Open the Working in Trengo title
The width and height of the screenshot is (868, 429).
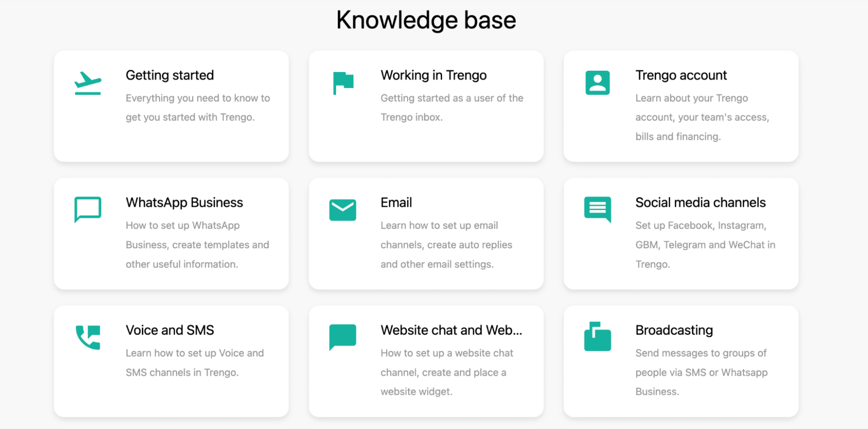click(433, 75)
